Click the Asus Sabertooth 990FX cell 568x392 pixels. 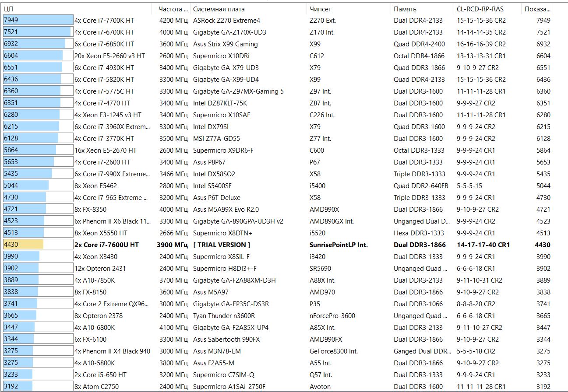pos(226,339)
